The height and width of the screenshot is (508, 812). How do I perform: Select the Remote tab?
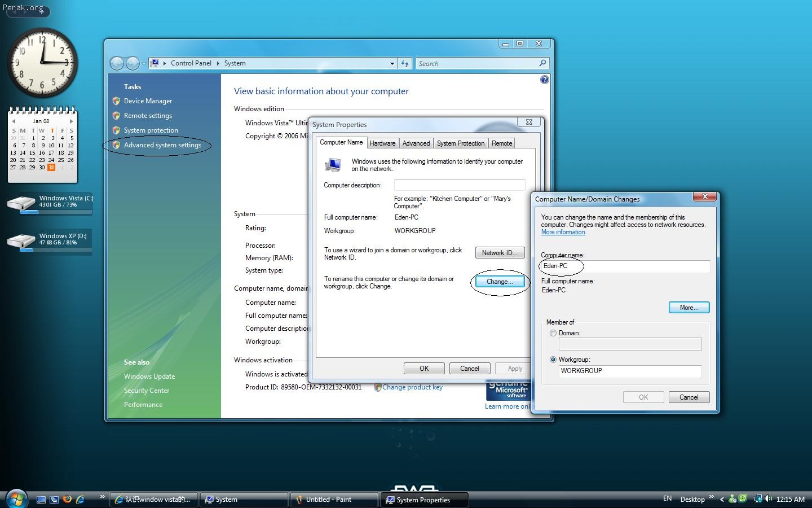click(502, 143)
